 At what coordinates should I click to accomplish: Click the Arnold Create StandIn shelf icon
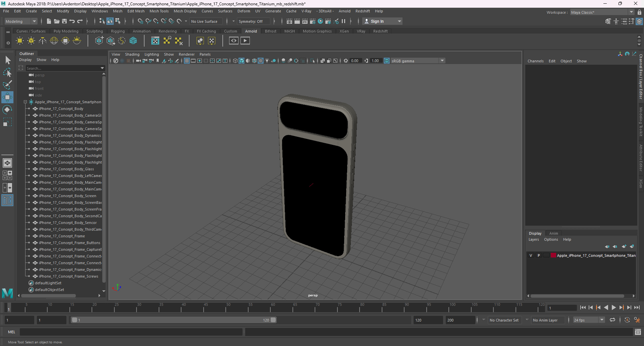(99, 41)
